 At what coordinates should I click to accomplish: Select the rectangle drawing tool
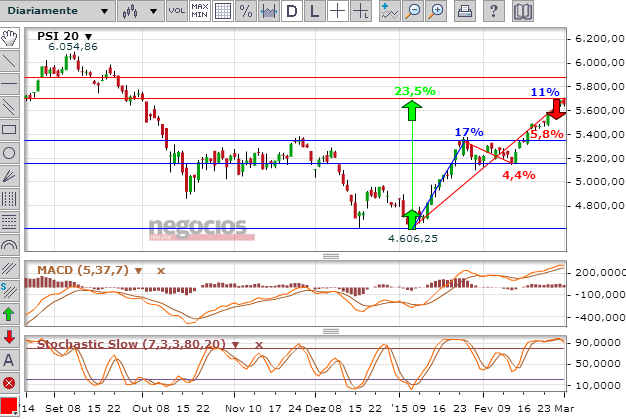point(10,129)
